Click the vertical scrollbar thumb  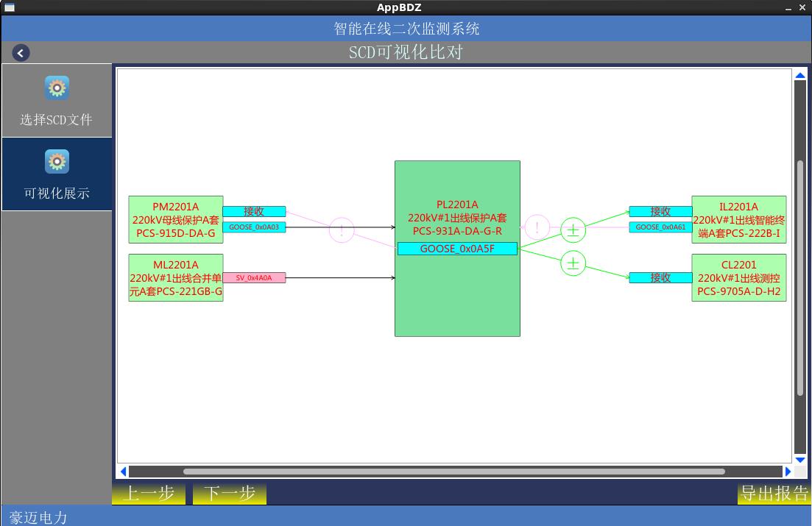tap(800, 276)
